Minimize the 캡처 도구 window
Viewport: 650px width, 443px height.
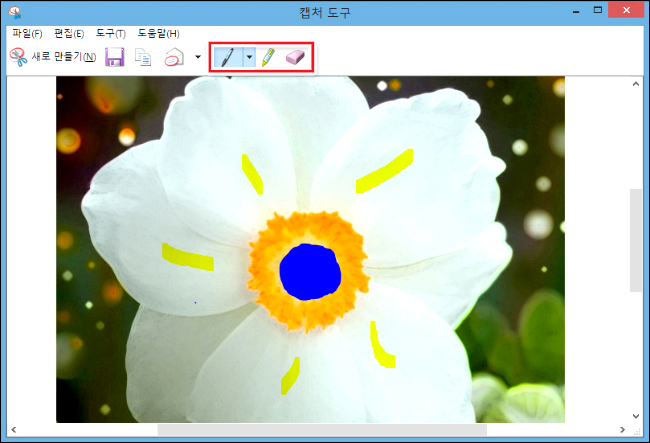point(576,11)
